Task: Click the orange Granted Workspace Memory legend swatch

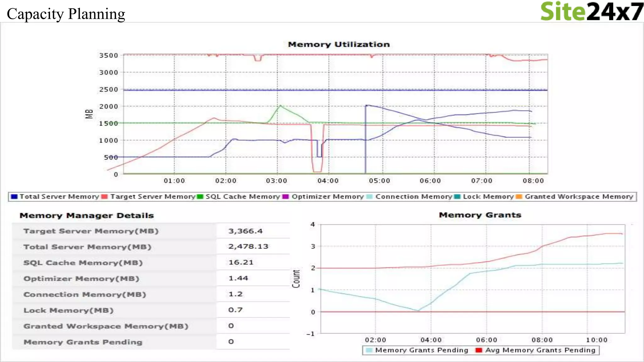Action: (x=519, y=197)
